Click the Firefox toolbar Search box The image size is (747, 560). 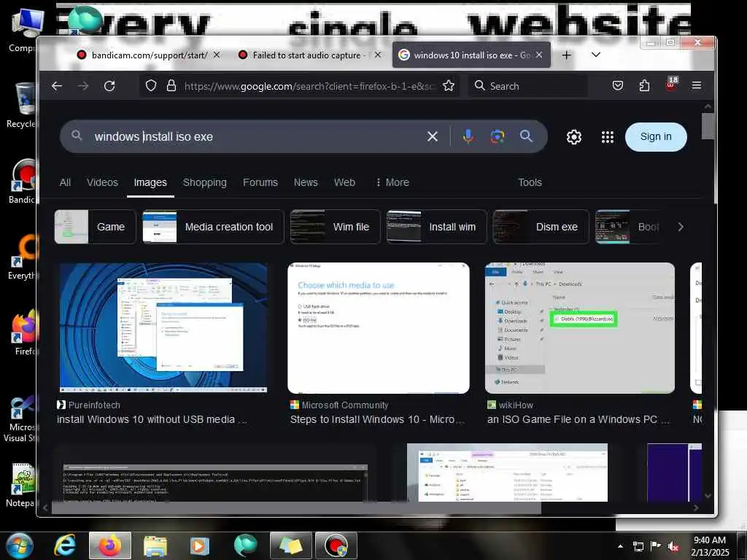pos(528,86)
